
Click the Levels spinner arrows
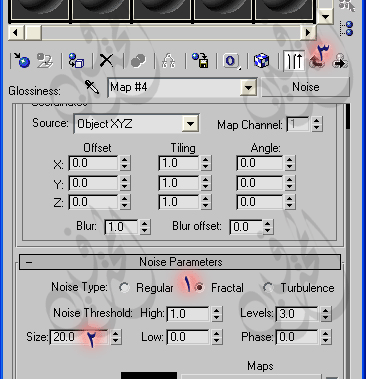[325, 314]
